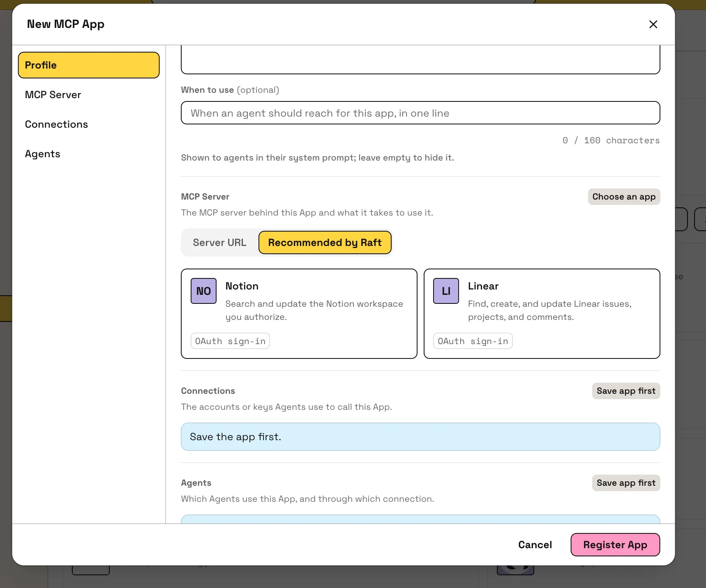Open the MCP Server sidebar section
This screenshot has height=588, width=706.
pos(89,94)
